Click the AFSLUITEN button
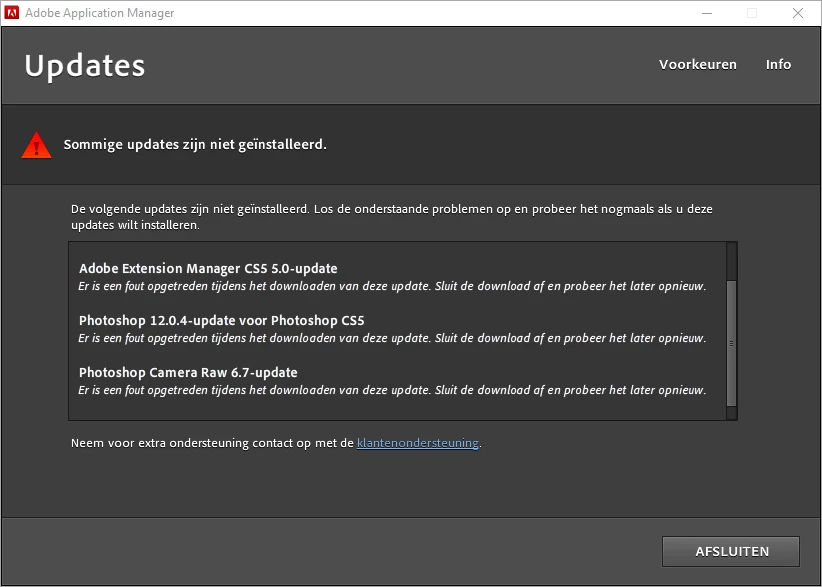 coord(731,551)
